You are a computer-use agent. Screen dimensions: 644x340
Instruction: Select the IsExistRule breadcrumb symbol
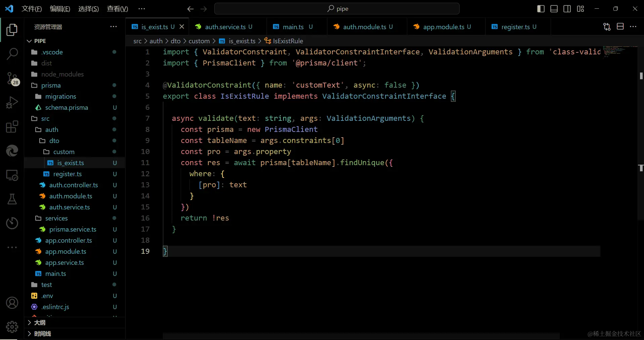[x=284, y=41]
